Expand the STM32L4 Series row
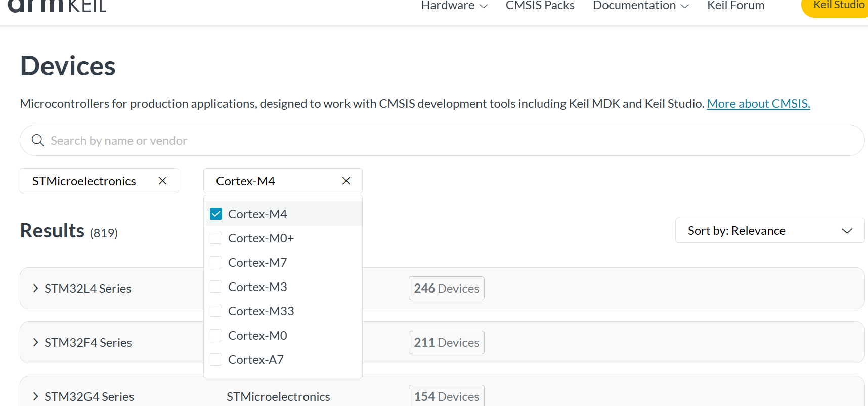 coord(35,288)
